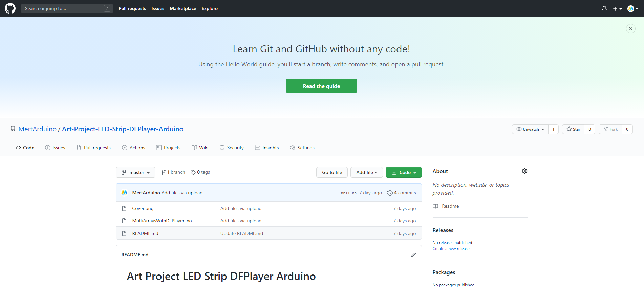The width and height of the screenshot is (644, 287).
Task: Open the Cover.png file
Action: coord(143,208)
